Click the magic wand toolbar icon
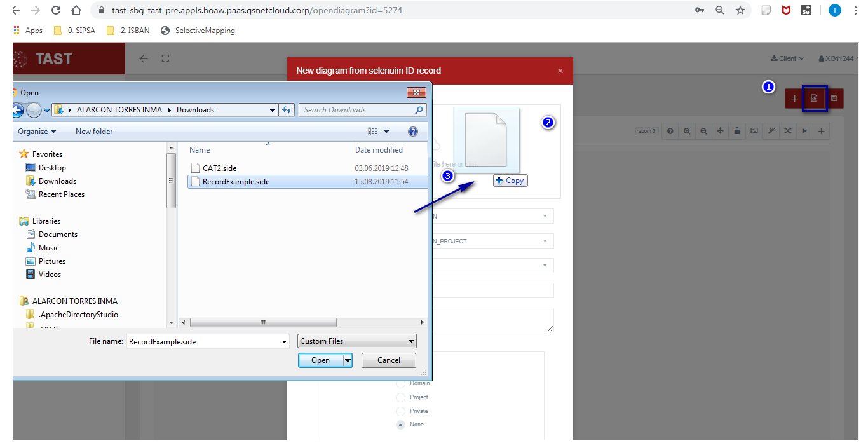This screenshot has height=443, width=868. tap(771, 131)
